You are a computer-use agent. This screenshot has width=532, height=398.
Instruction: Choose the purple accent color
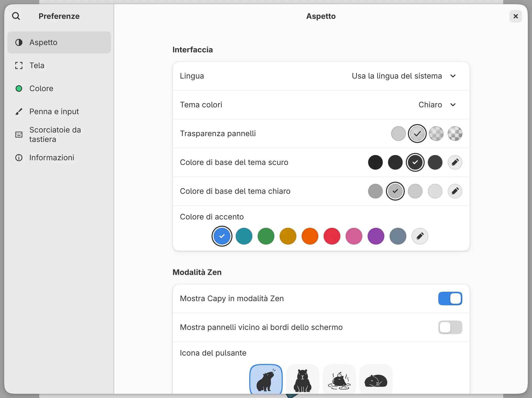(376, 236)
